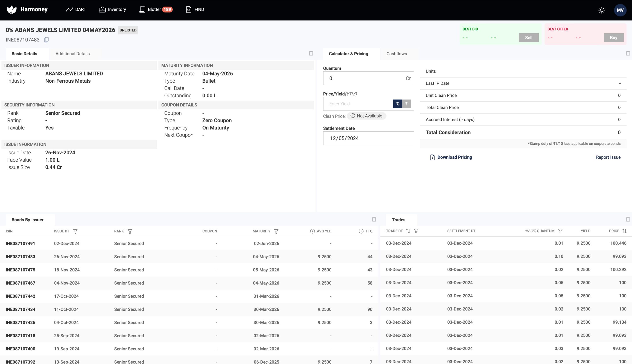Click the trade priced at 100.292
Image resolution: width=632 pixels, height=364 pixels.
tap(506, 269)
